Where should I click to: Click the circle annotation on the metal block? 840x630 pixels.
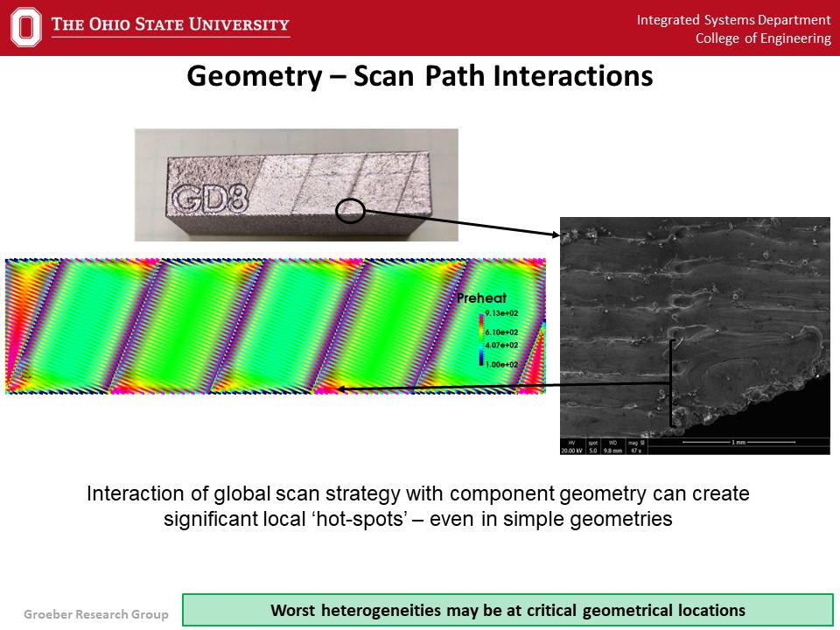[350, 210]
